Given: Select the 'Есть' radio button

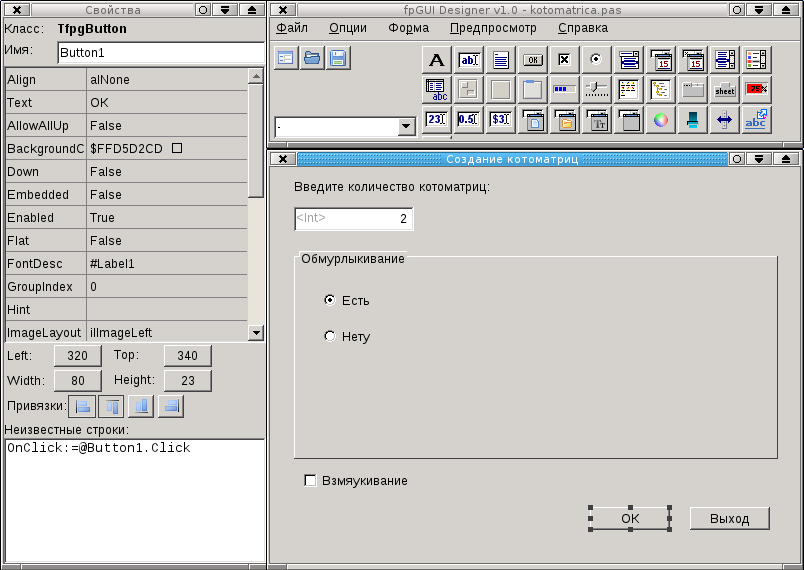Looking at the screenshot, I should pyautogui.click(x=330, y=300).
